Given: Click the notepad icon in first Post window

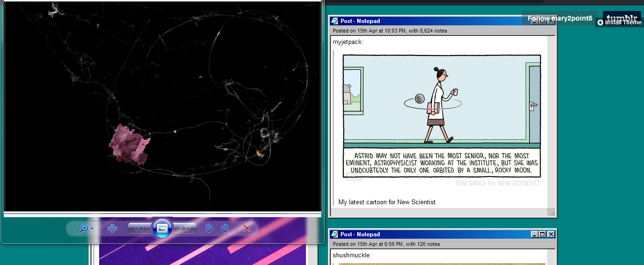Looking at the screenshot, I should [x=335, y=21].
